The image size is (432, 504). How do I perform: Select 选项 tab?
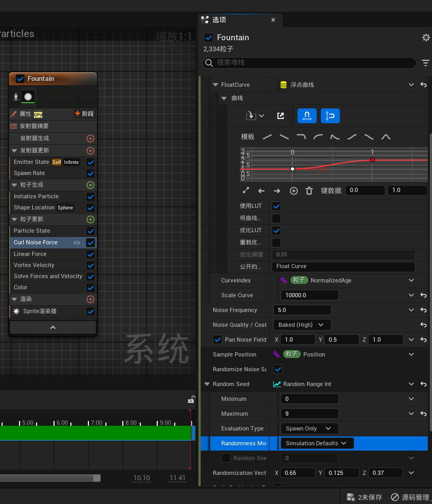240,20
